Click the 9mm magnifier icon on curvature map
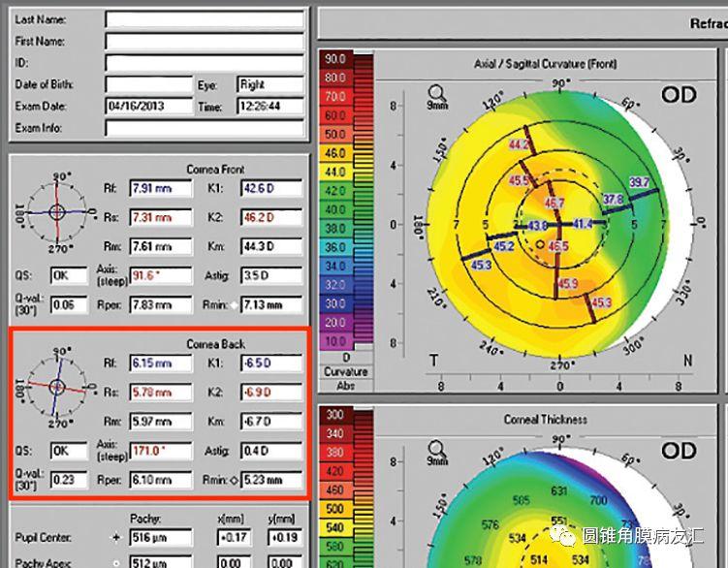728x568 pixels. click(437, 97)
